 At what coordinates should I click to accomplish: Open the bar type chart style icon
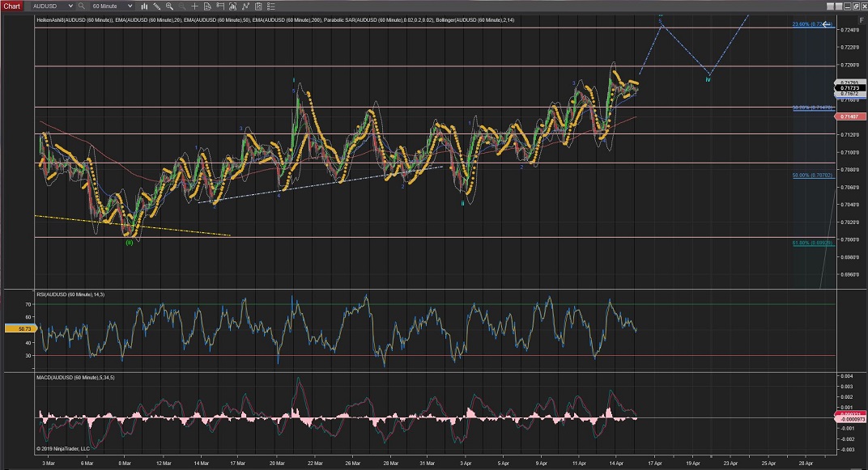point(144,6)
